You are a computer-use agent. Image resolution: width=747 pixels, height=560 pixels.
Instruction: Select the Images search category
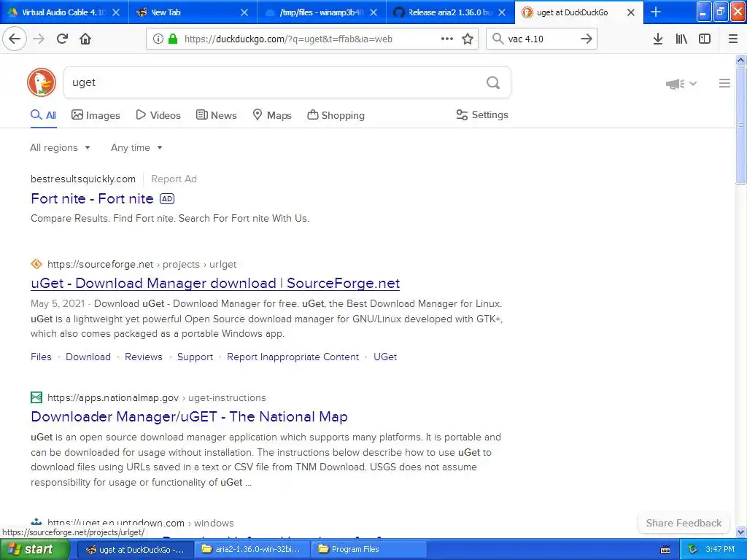96,115
